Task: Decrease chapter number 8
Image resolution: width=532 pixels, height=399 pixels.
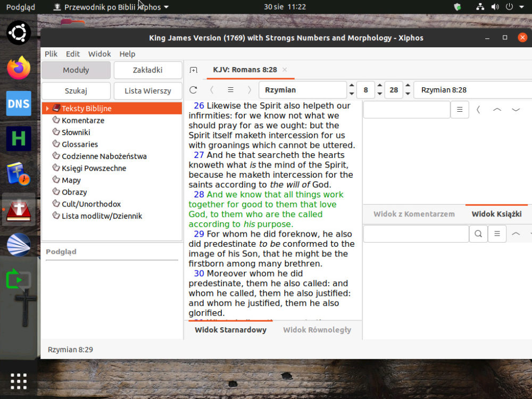Action: click(380, 94)
